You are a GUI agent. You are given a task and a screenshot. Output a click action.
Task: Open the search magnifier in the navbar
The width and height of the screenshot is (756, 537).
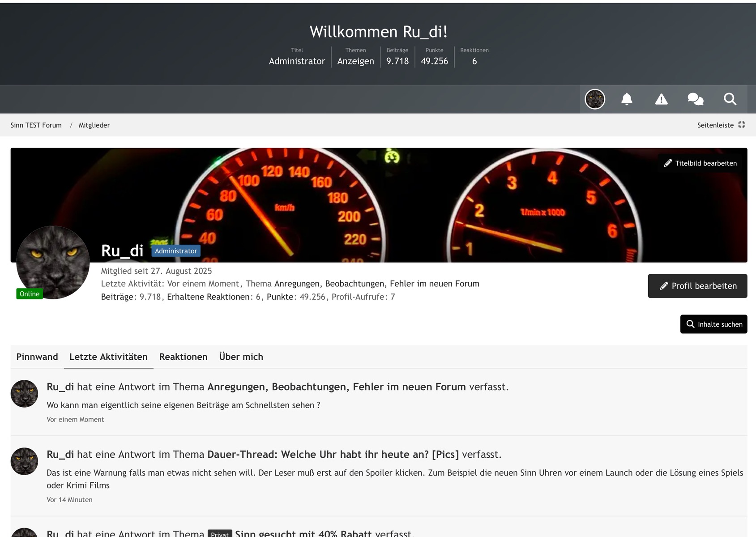point(730,99)
